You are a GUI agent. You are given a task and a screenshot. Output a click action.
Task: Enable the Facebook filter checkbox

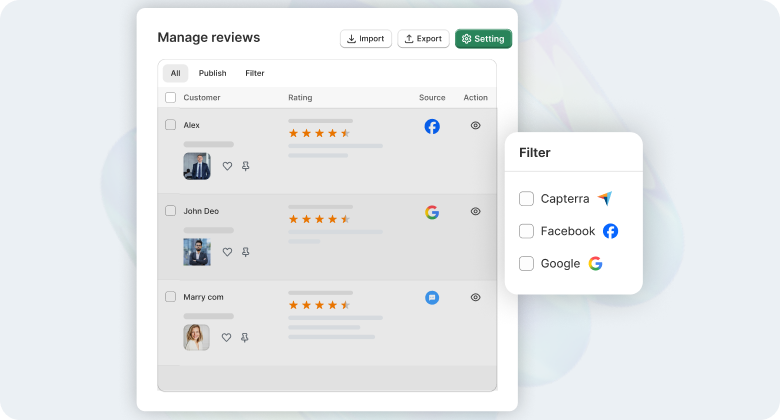tap(526, 231)
